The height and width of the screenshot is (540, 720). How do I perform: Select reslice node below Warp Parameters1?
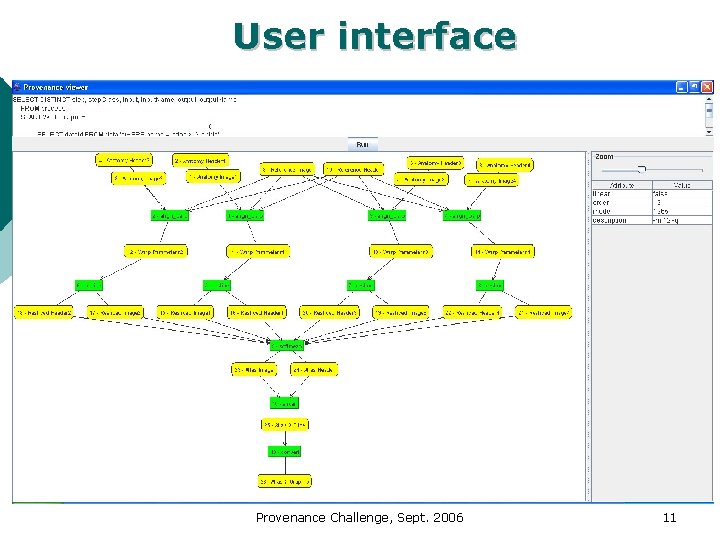pyautogui.click(x=217, y=286)
